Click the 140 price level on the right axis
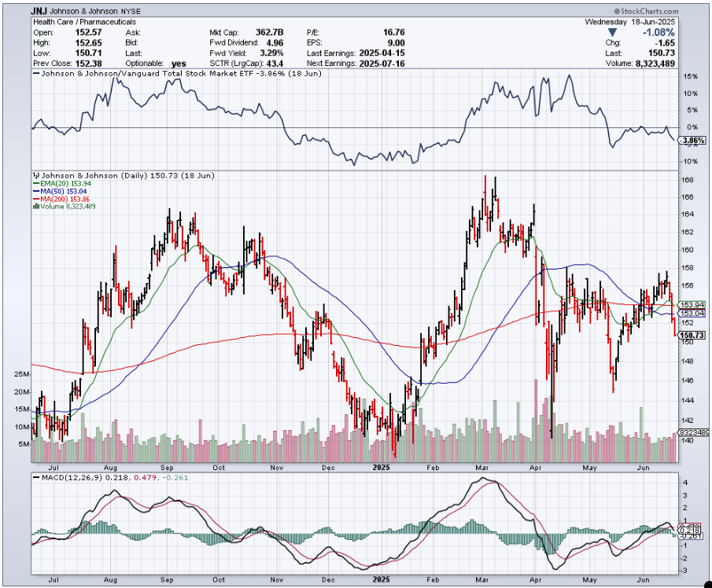This screenshot has height=588, width=712. [x=688, y=440]
